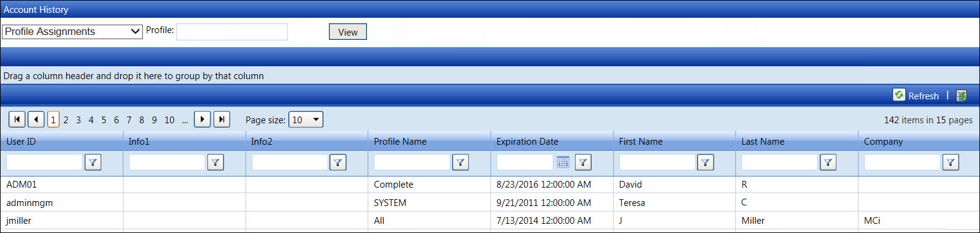Open the Profile Assignments dropdown

point(72,31)
